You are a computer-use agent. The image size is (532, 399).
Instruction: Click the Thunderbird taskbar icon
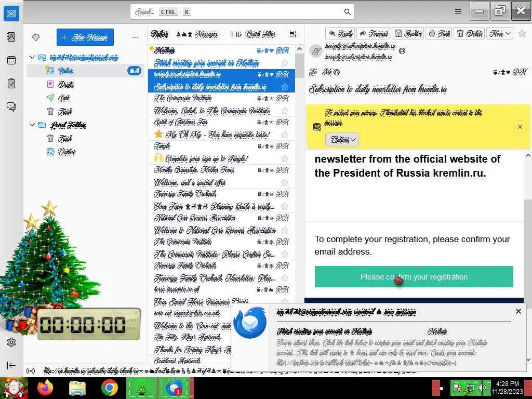175,388
